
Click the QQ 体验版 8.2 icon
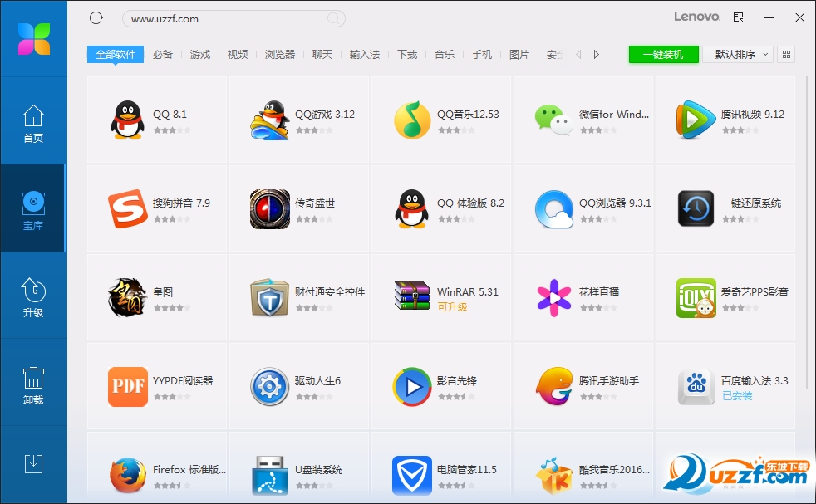point(411,208)
